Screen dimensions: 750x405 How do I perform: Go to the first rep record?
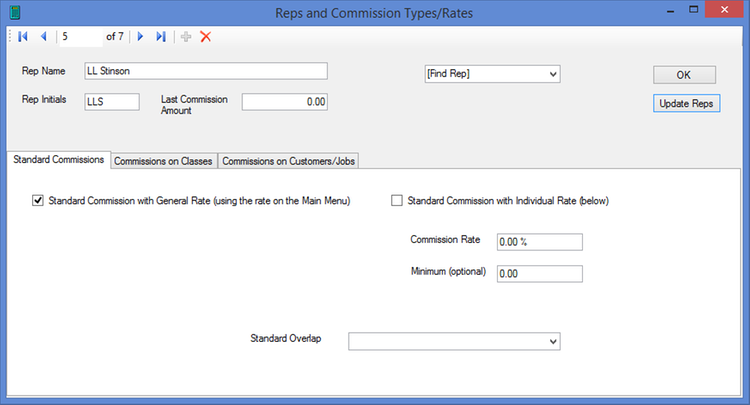(x=22, y=37)
